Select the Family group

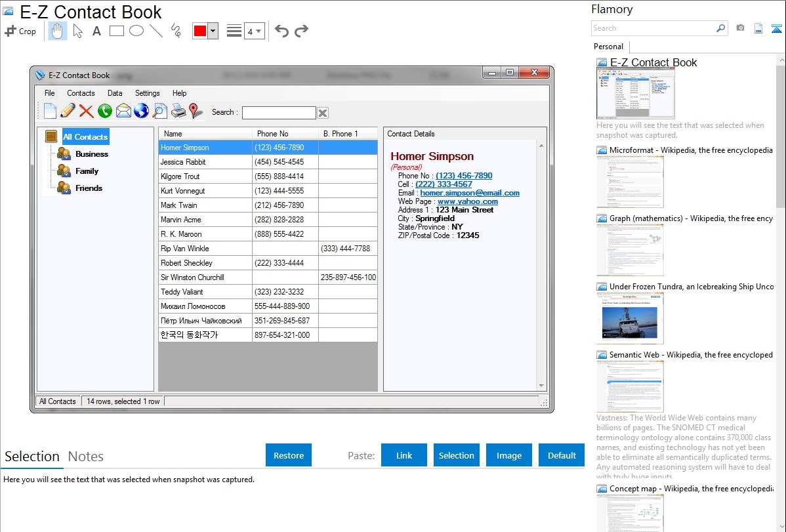tap(87, 171)
